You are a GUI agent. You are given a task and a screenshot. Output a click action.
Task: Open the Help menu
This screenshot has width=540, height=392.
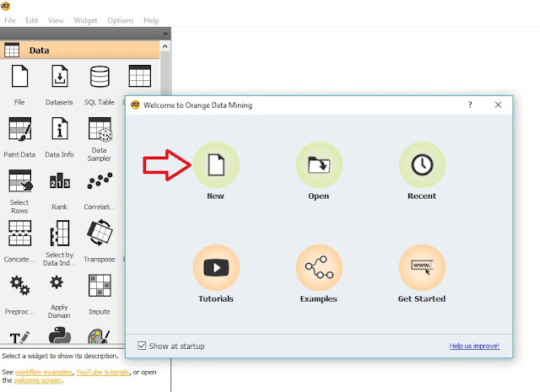tap(151, 20)
